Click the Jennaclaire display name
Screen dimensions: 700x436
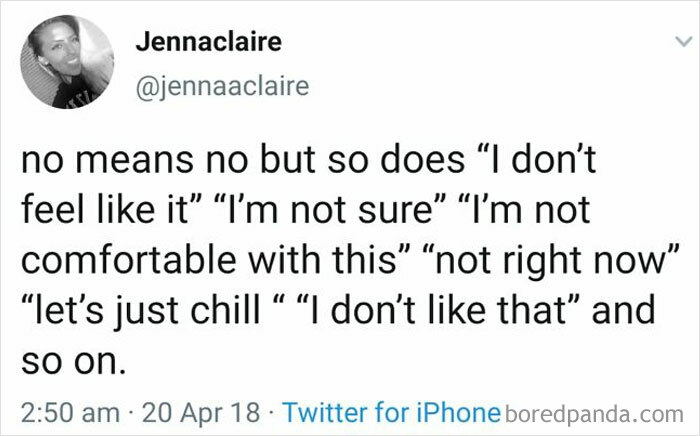(x=209, y=42)
